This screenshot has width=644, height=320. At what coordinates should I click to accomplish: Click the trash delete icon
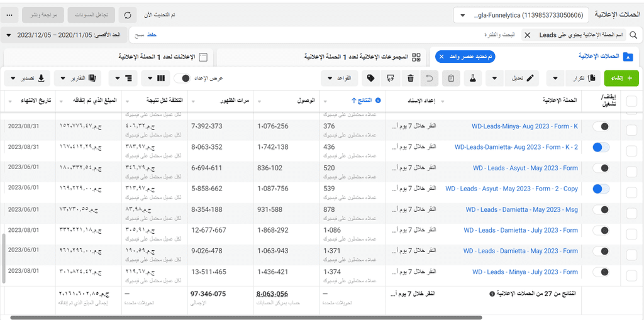(410, 78)
